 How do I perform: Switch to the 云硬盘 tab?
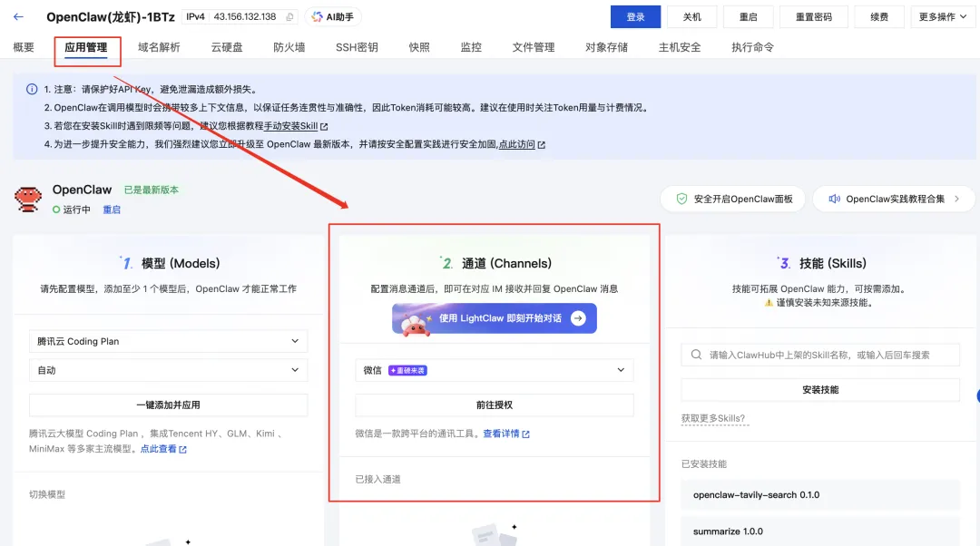tap(226, 47)
